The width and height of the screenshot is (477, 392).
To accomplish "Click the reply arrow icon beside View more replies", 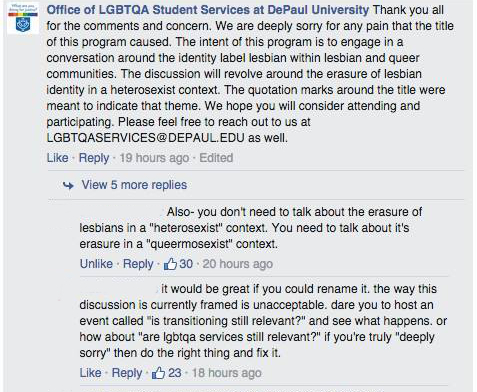I will tap(68, 185).
